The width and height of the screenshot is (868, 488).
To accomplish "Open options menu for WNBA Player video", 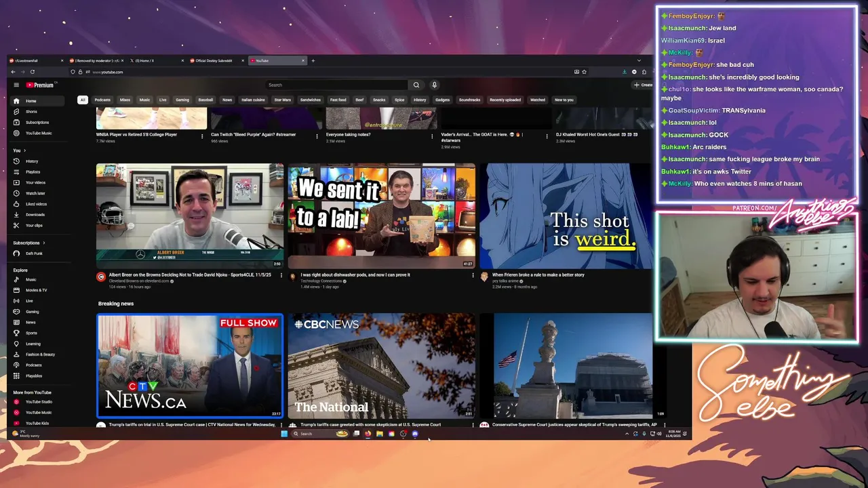I will point(201,136).
